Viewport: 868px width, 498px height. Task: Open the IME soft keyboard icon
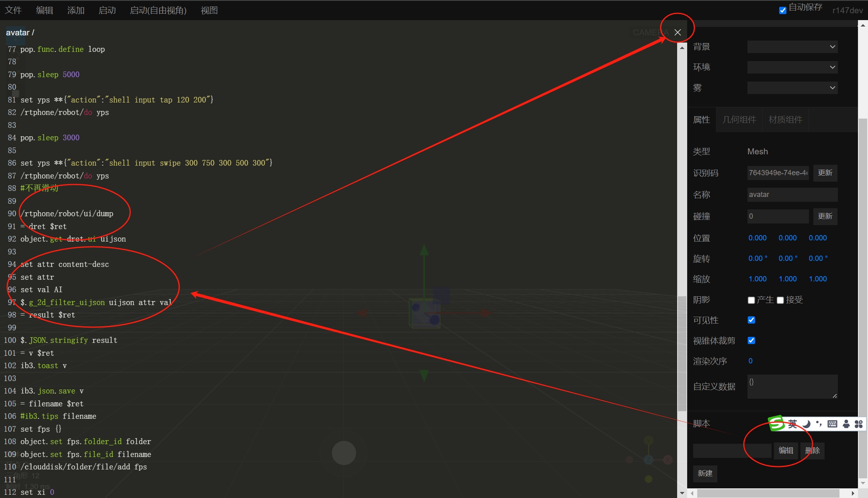pyautogui.click(x=832, y=424)
